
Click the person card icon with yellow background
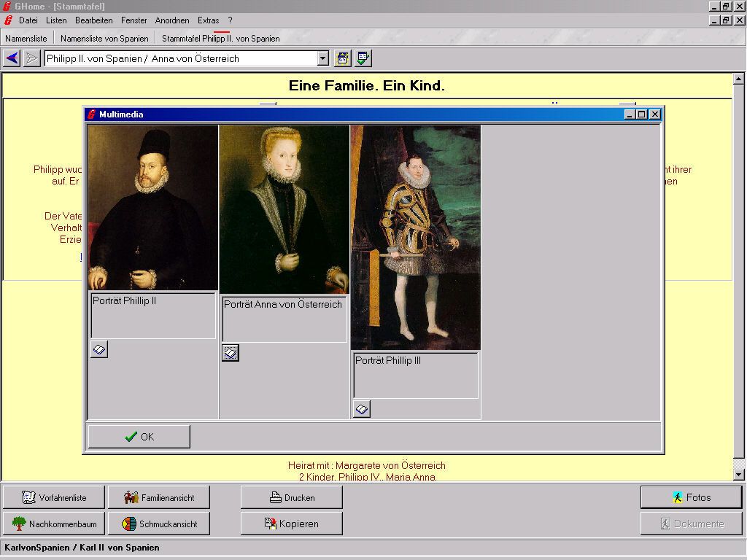342,58
